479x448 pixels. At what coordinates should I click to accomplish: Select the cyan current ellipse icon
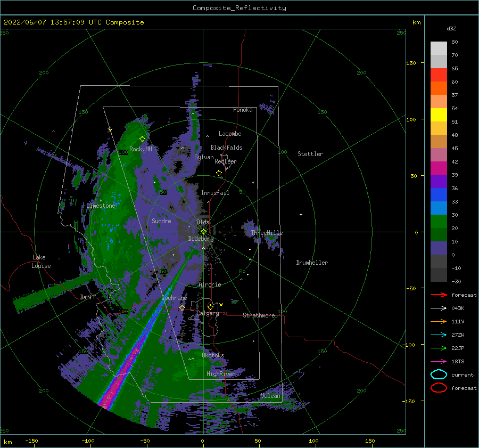click(439, 374)
